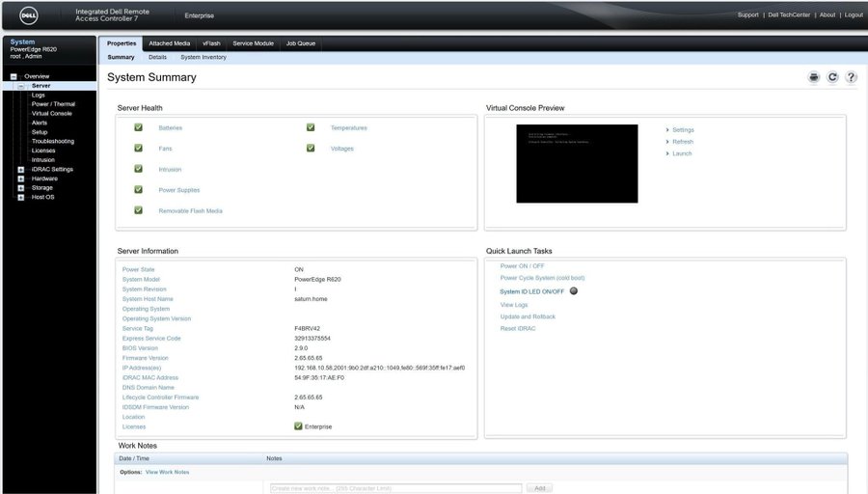Select Setup in the navigation tree
868x494 pixels.
(x=40, y=132)
